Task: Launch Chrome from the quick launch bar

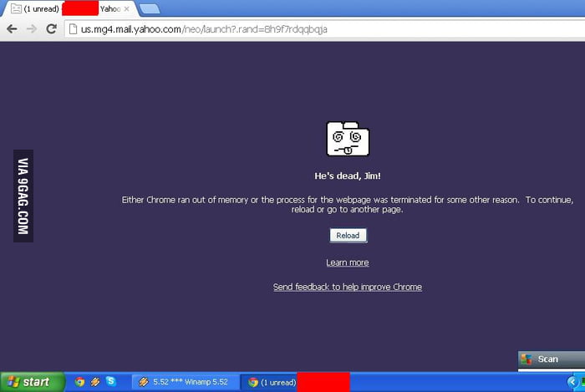Action: (x=79, y=382)
